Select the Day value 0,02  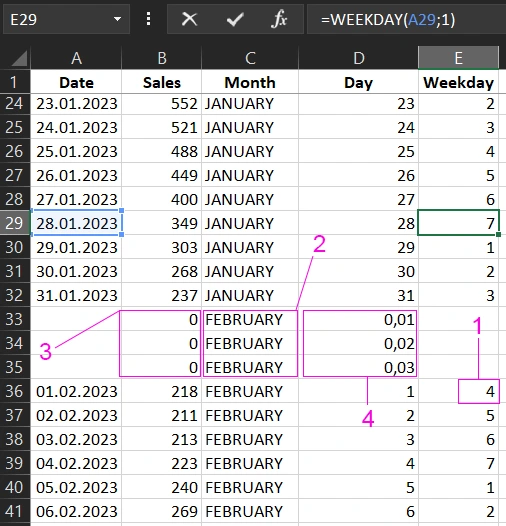358,343
